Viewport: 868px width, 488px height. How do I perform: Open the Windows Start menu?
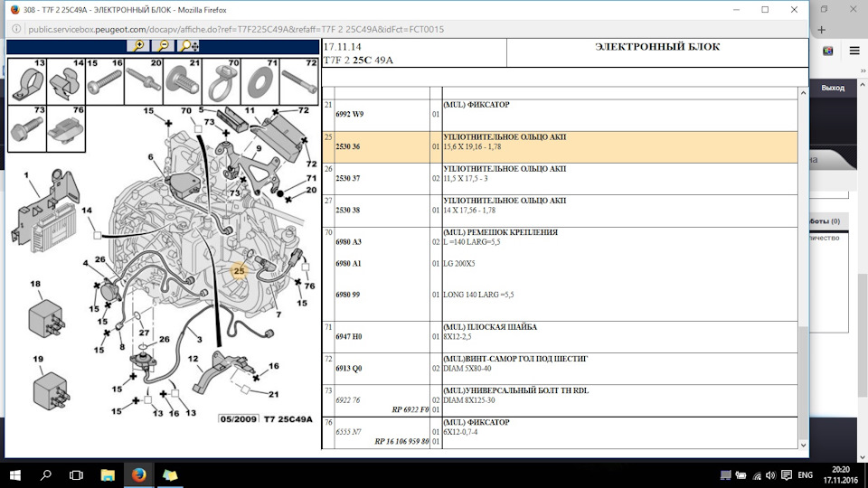click(15, 474)
